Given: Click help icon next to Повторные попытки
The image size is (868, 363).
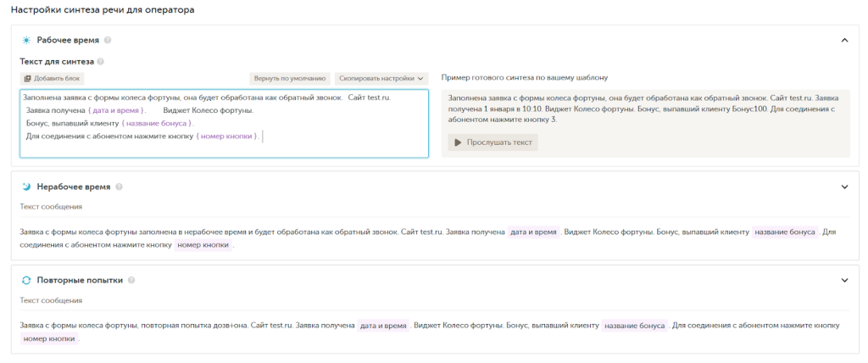Looking at the screenshot, I should point(131,280).
